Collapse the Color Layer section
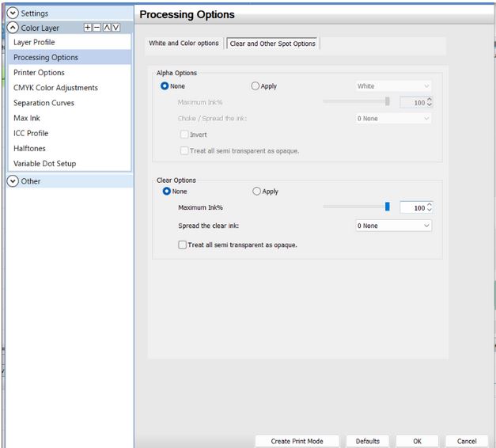This screenshot has height=448, width=496. (x=13, y=28)
